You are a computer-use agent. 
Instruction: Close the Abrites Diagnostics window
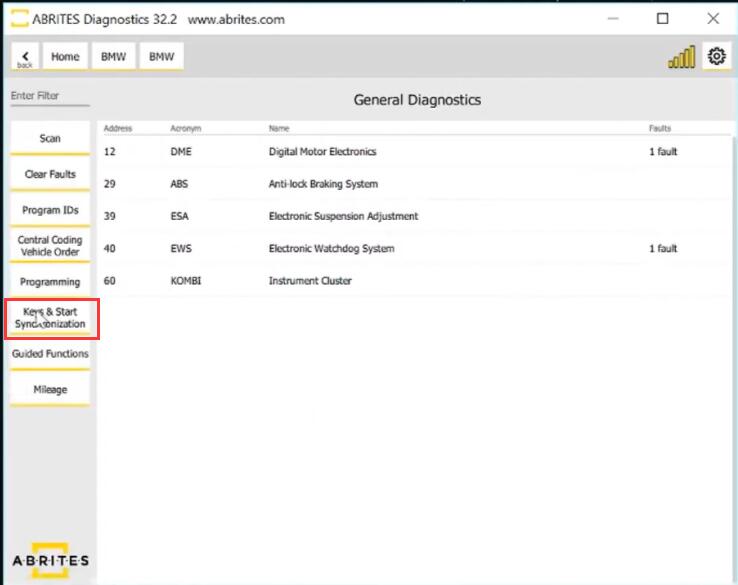(713, 19)
